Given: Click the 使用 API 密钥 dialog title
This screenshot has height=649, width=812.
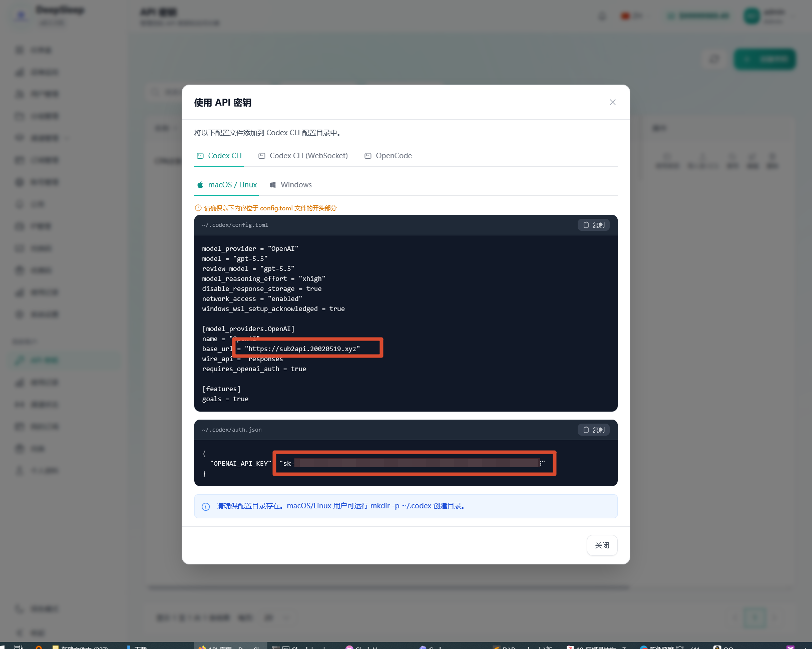Looking at the screenshot, I should [223, 103].
